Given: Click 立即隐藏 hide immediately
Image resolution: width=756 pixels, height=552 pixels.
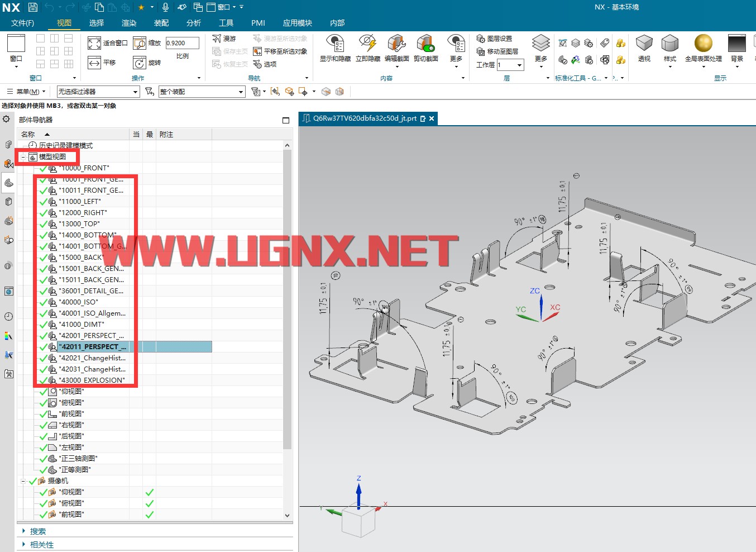Looking at the screenshot, I should pyautogui.click(x=368, y=48).
